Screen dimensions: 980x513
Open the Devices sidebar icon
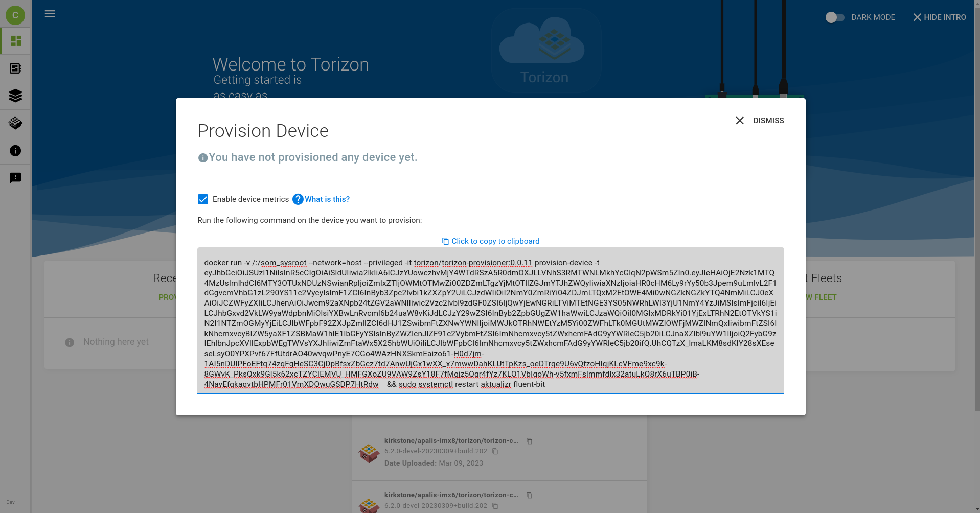(x=16, y=68)
